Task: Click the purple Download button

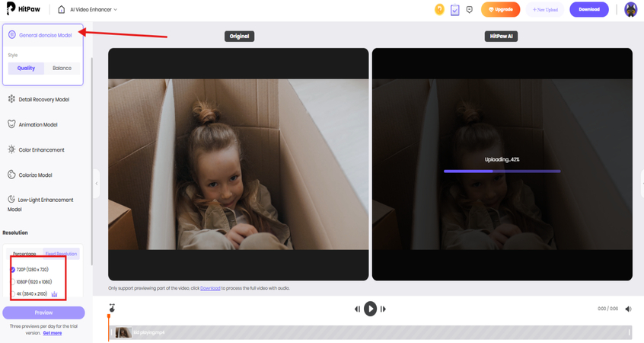Action: (x=589, y=9)
